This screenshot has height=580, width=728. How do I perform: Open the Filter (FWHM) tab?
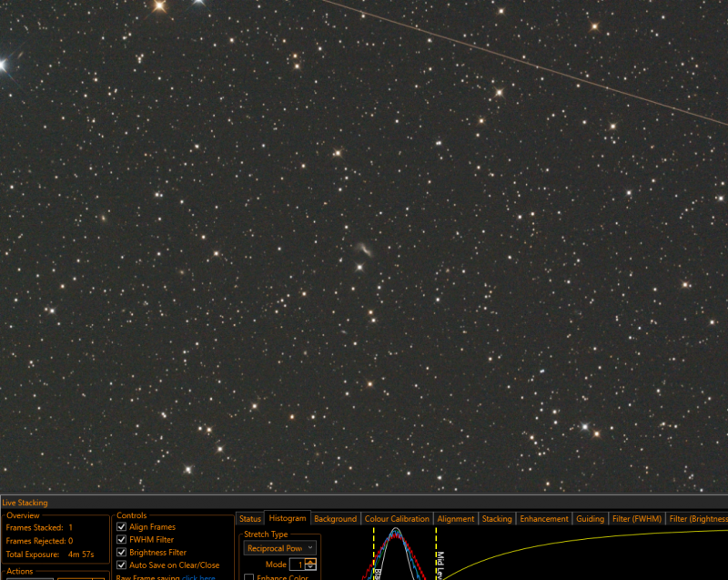click(x=636, y=519)
